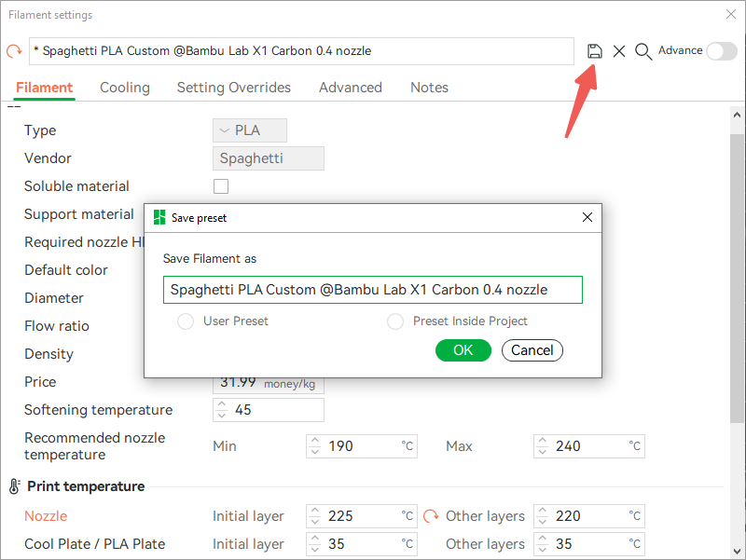Confirm saving with the OK button
The image size is (746, 560).
(463, 350)
